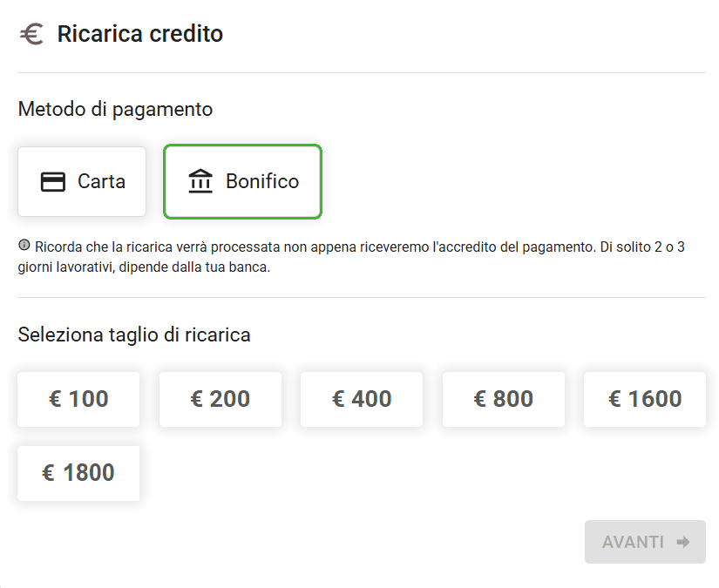Select the € 1800 recharge amount
The image size is (719, 588).
[x=78, y=473]
